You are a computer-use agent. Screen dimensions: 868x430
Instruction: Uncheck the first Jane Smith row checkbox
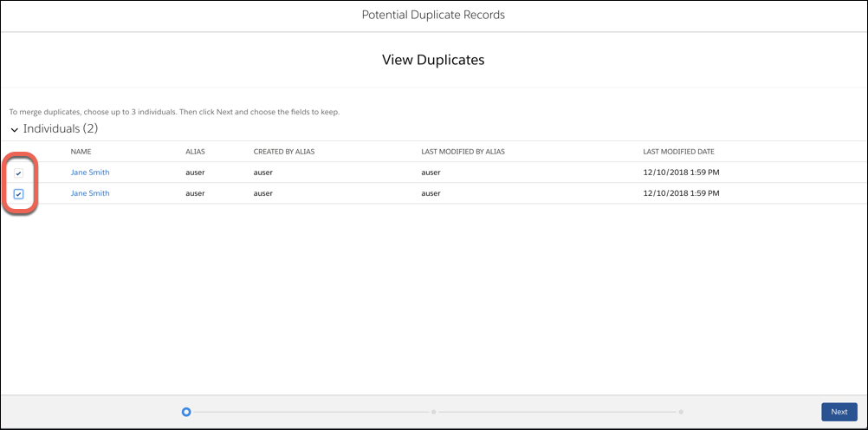coord(19,173)
